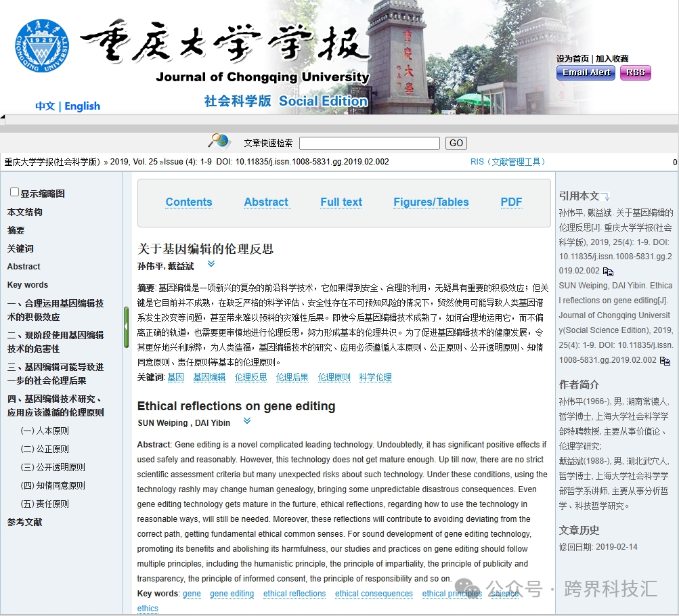The image size is (679, 616).
Task: Switch to the Abstract tab
Action: [x=266, y=202]
